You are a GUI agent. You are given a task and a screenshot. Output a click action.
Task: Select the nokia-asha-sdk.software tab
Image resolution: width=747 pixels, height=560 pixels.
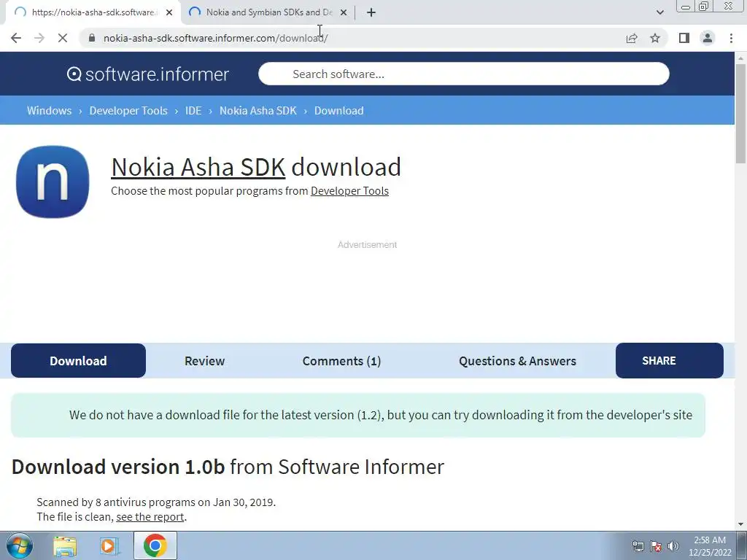(x=93, y=12)
